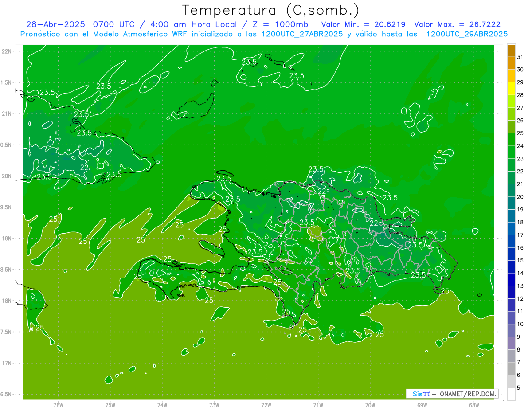
Task: Click the "72W" longitude label
Action: click(266, 405)
